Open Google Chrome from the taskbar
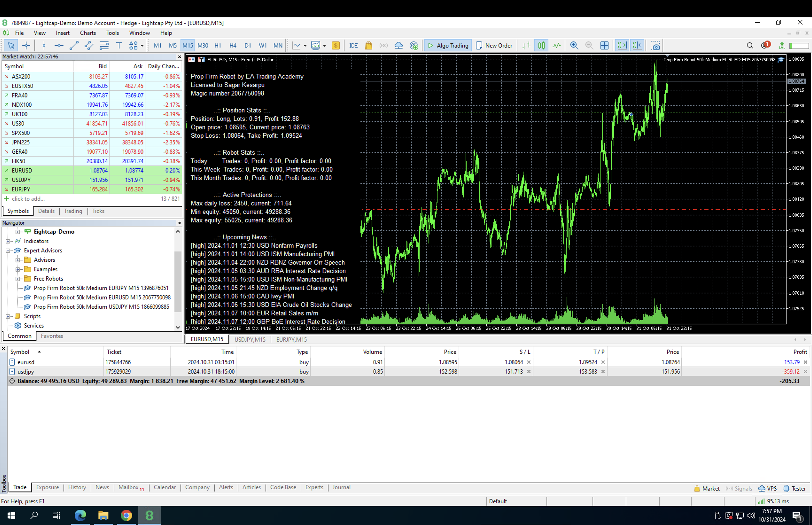Viewport: 812px width, 525px height. tap(126, 515)
